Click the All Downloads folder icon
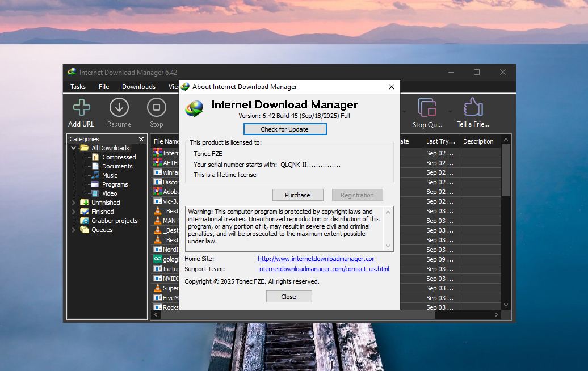This screenshot has width=588, height=371. [85, 148]
